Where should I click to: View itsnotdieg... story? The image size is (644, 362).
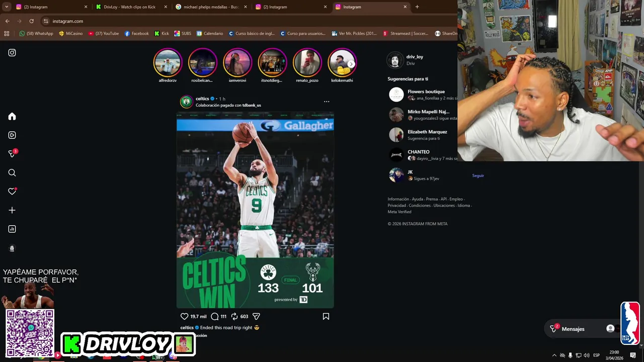(272, 62)
